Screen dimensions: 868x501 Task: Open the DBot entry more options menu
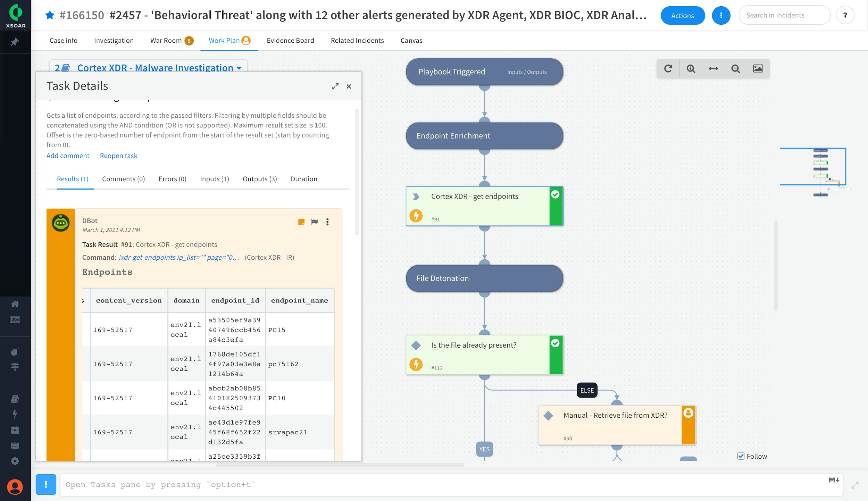(x=327, y=222)
